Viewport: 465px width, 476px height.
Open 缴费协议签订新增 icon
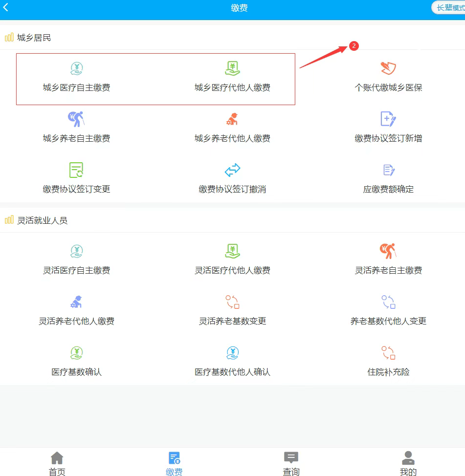tap(388, 119)
